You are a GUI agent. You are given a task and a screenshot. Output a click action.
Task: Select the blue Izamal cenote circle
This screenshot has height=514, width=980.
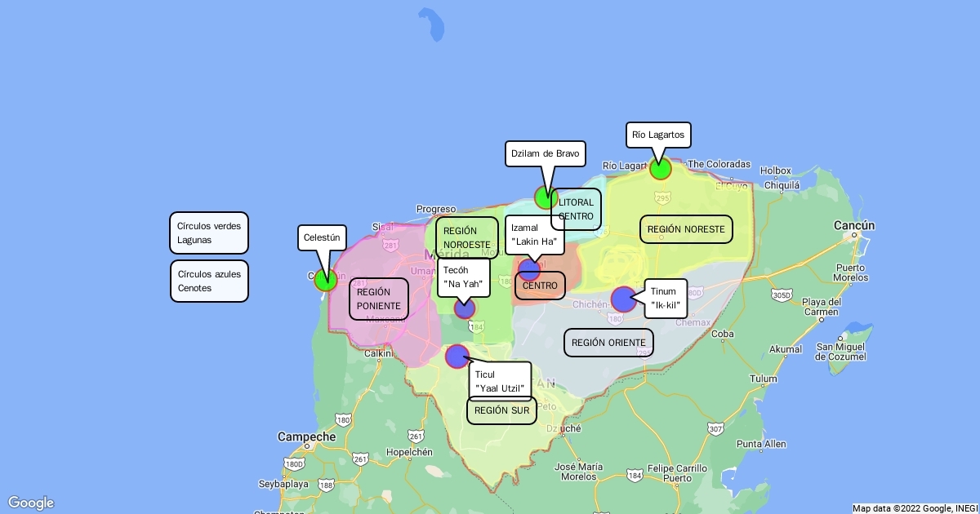coord(529,270)
